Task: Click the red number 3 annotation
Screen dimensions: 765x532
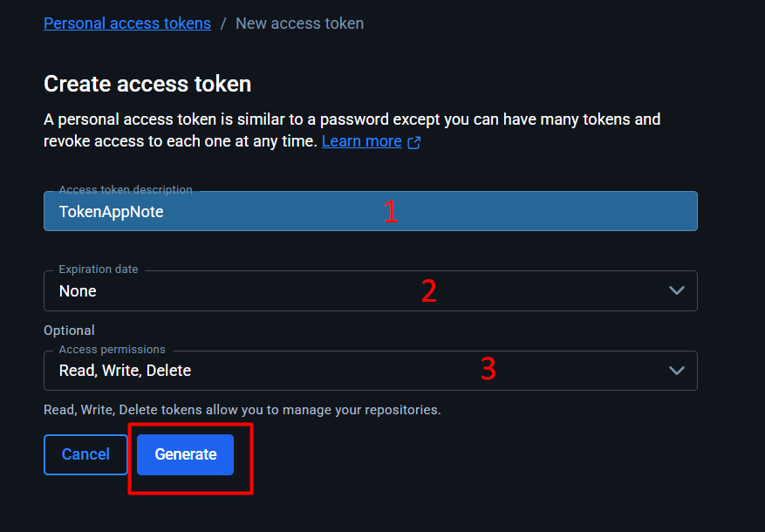Action: point(488,370)
